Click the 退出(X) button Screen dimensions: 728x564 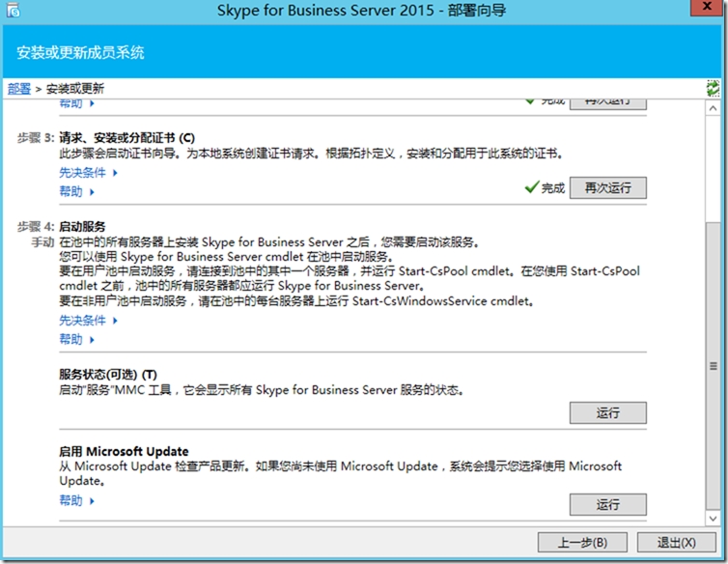pyautogui.click(x=676, y=542)
